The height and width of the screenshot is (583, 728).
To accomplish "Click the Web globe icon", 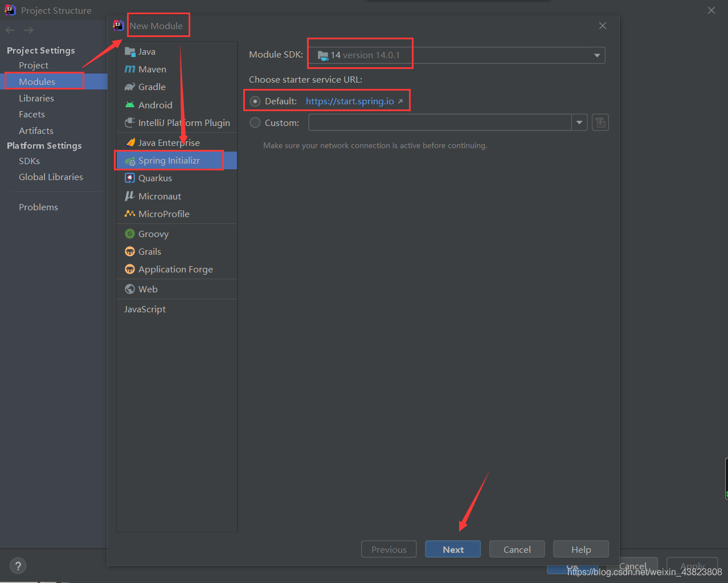I will click(130, 289).
